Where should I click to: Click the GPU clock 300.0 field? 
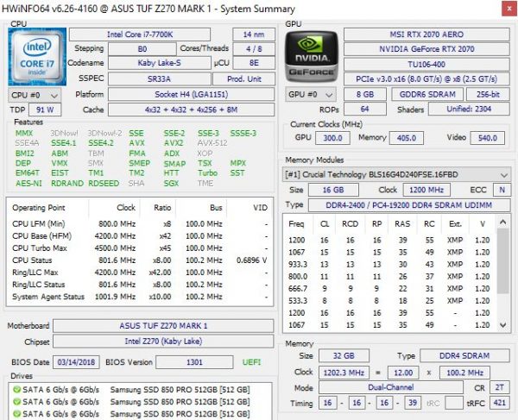pyautogui.click(x=332, y=138)
